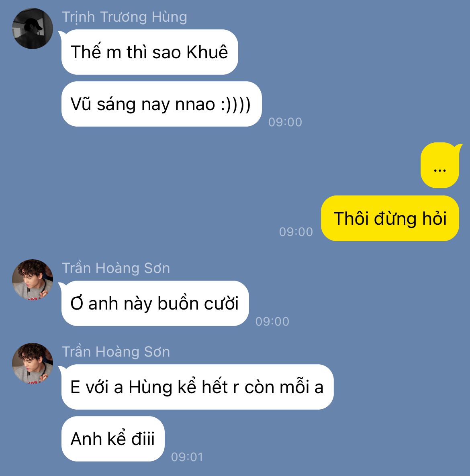Image resolution: width=470 pixels, height=476 pixels.
Task: Tap Trần Hoàng Sơn's avatar beside 'E với a Hùng'
Action: [33, 363]
